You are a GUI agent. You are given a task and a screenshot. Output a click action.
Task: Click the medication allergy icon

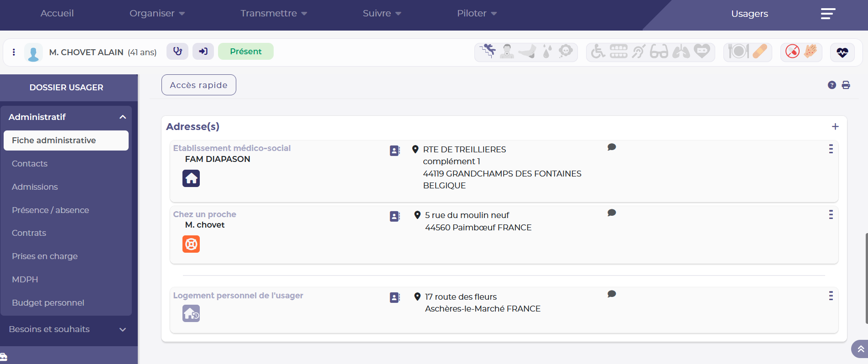tap(792, 52)
